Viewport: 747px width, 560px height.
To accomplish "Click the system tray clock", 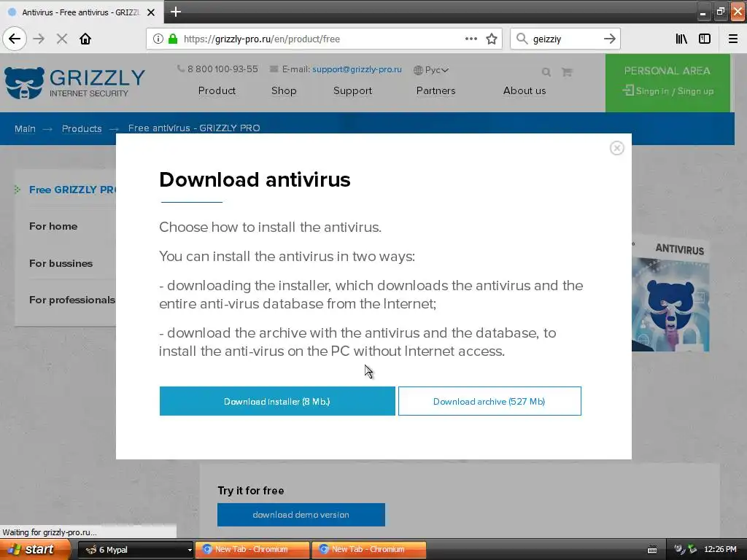I will pos(720,550).
